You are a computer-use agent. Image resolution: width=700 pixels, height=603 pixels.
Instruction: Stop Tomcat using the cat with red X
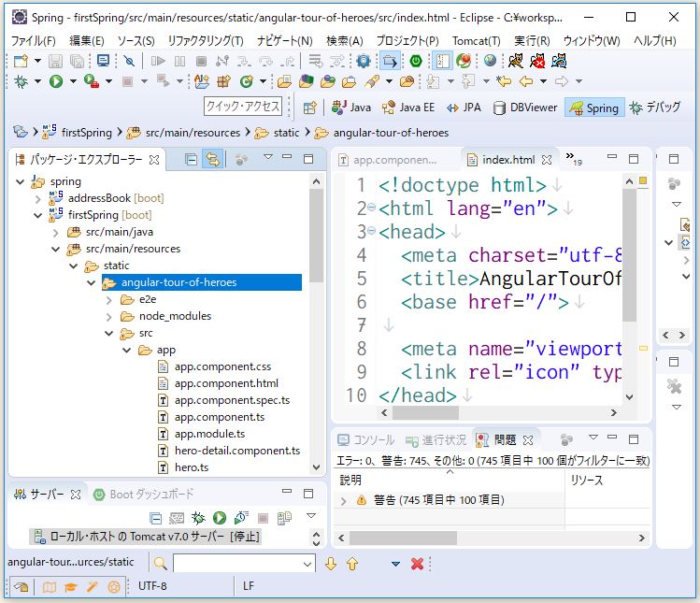[537, 61]
